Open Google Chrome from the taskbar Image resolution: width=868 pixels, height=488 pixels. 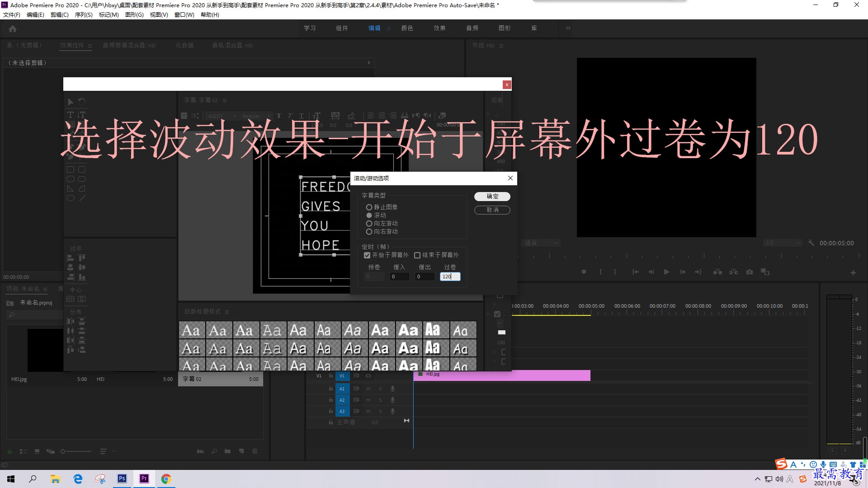pos(166,479)
